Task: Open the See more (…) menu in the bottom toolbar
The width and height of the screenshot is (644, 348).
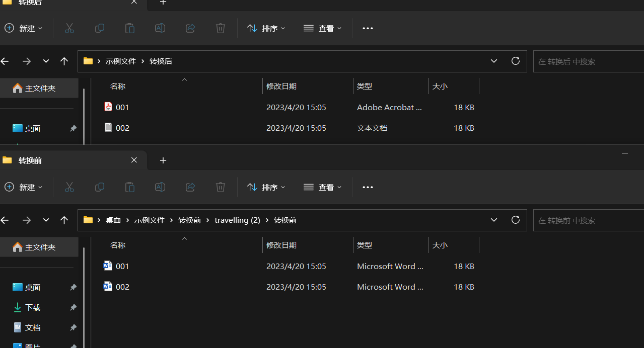Action: coord(367,187)
